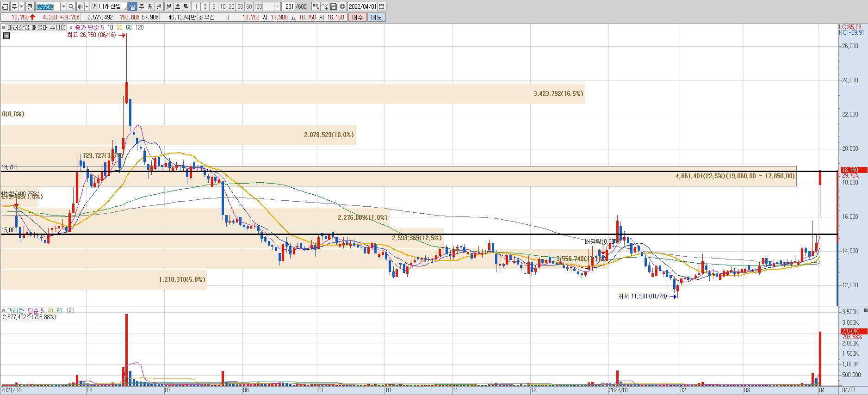Click the 04/01 date label on axis
Image resolution: width=868 pixels, height=395 pixels.
point(849,390)
